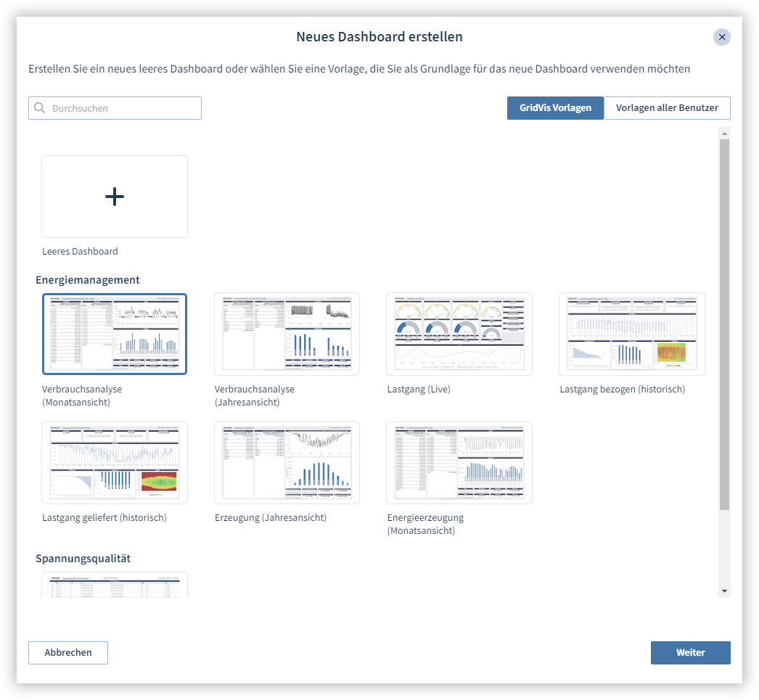Choose the Verbrauchsanalyse Jahresansicht template
The width and height of the screenshot is (759, 700).
287,334
